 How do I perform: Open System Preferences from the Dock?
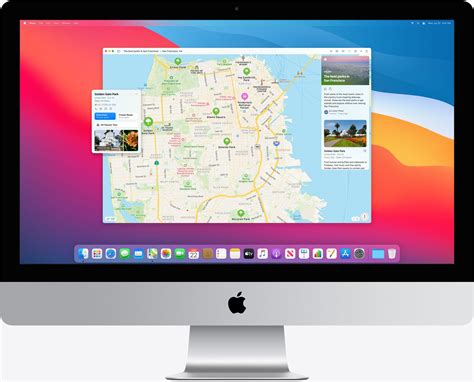tap(359, 254)
